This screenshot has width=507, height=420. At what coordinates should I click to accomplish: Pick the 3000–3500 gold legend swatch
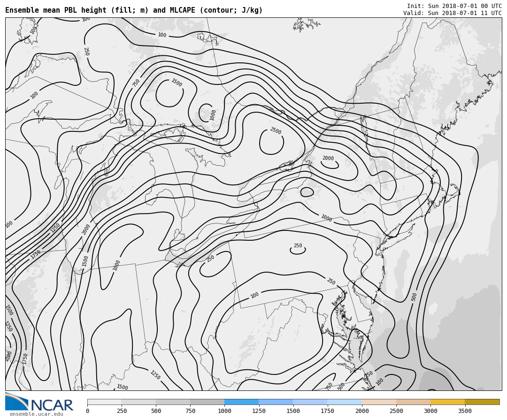(x=448, y=402)
